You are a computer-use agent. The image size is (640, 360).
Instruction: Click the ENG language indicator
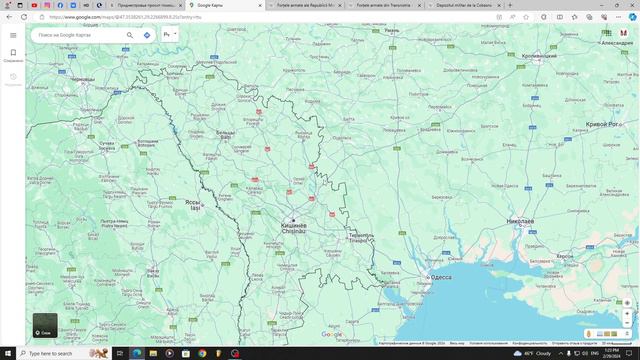595,353
